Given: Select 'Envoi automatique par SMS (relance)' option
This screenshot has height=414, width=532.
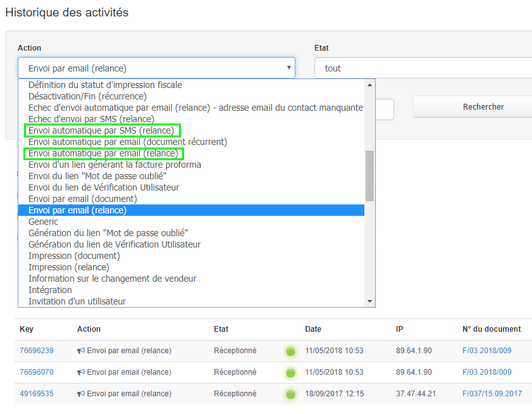Looking at the screenshot, I should pos(101,130).
